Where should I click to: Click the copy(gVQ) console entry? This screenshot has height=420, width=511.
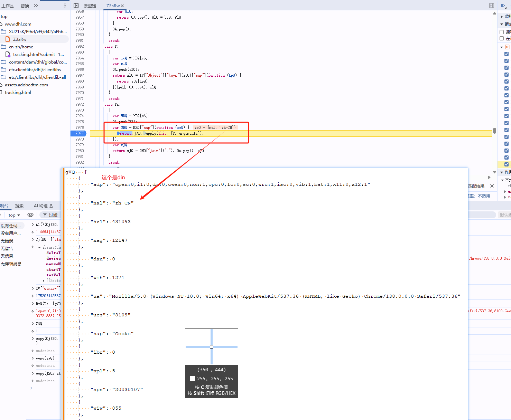(x=45, y=358)
